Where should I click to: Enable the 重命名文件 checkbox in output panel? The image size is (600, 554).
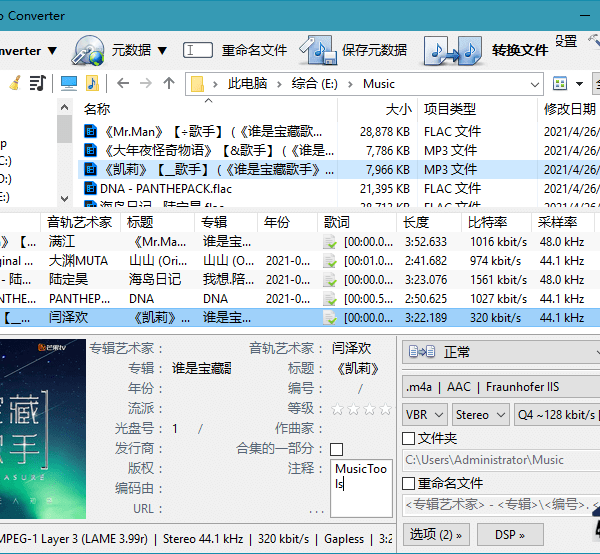point(408,483)
